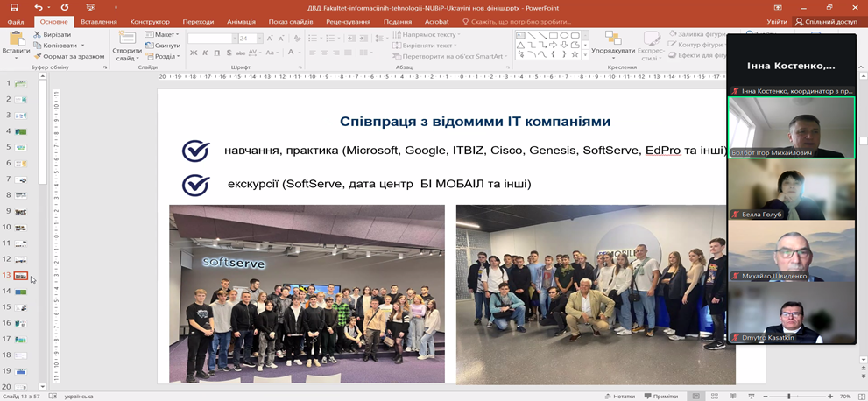Select the star shape in shapes gallery

(575, 55)
